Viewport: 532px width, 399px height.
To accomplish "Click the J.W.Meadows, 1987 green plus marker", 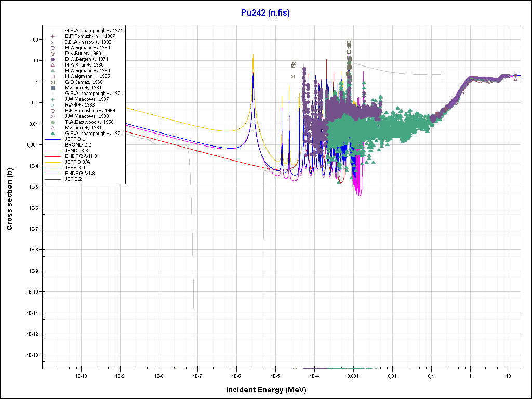I will tap(52, 99).
